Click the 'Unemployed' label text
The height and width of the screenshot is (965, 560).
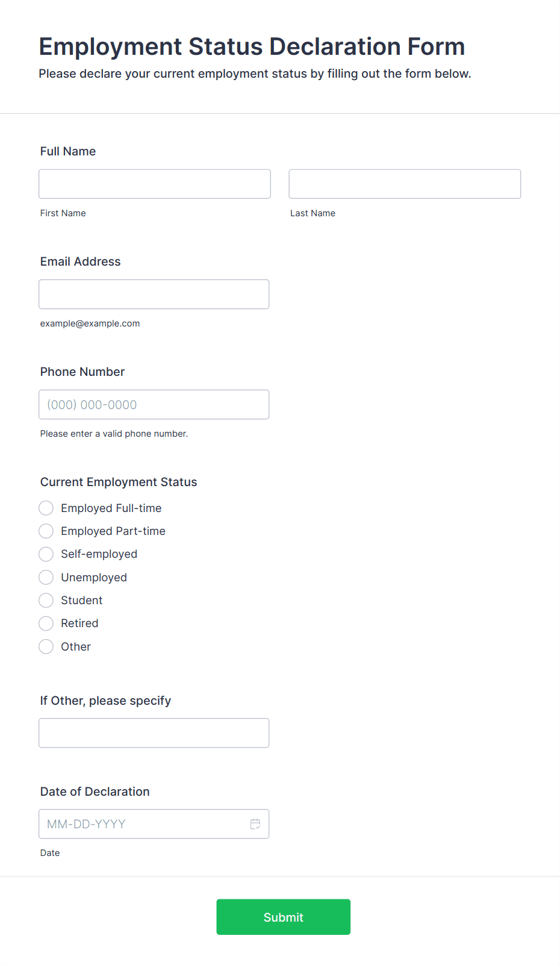tap(94, 578)
